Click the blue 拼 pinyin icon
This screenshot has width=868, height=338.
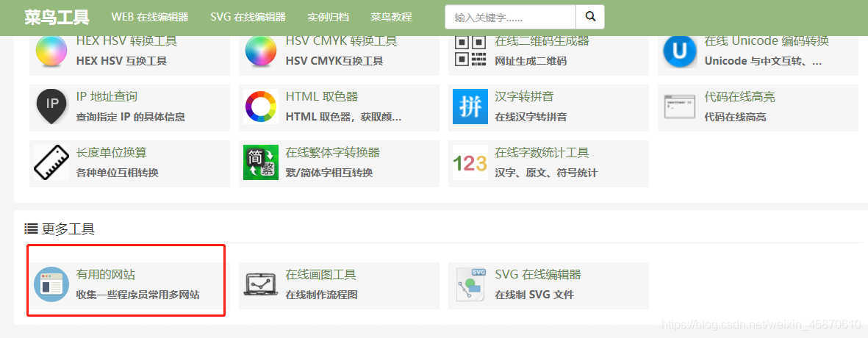(x=470, y=107)
